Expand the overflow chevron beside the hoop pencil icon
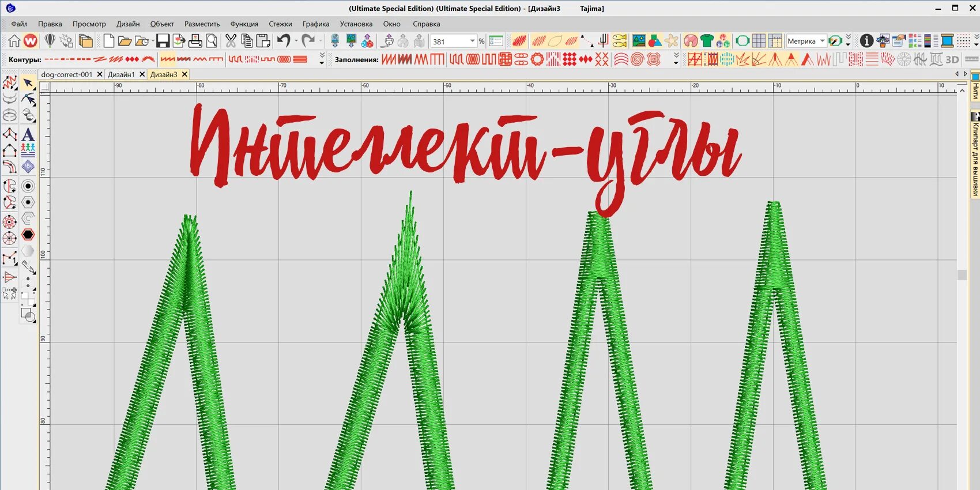The image size is (980, 490). [x=848, y=41]
